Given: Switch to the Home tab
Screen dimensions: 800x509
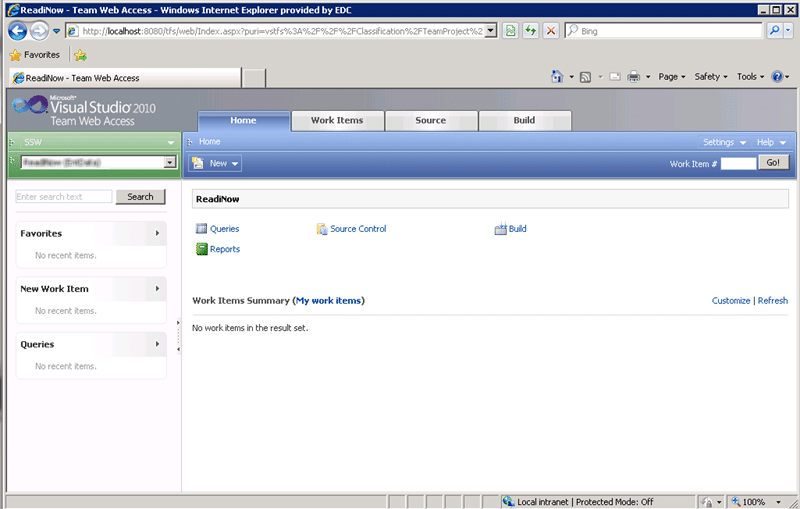Looking at the screenshot, I should click(243, 121).
